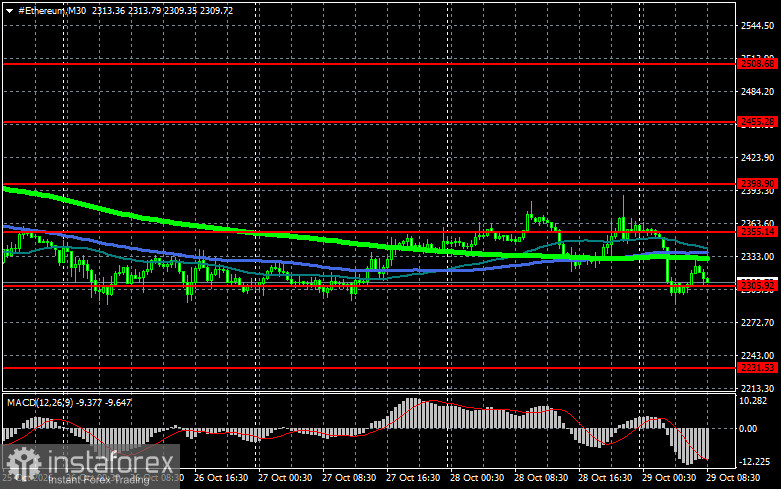Select the red 2508.68 price level label
781x489 pixels.
click(x=758, y=64)
